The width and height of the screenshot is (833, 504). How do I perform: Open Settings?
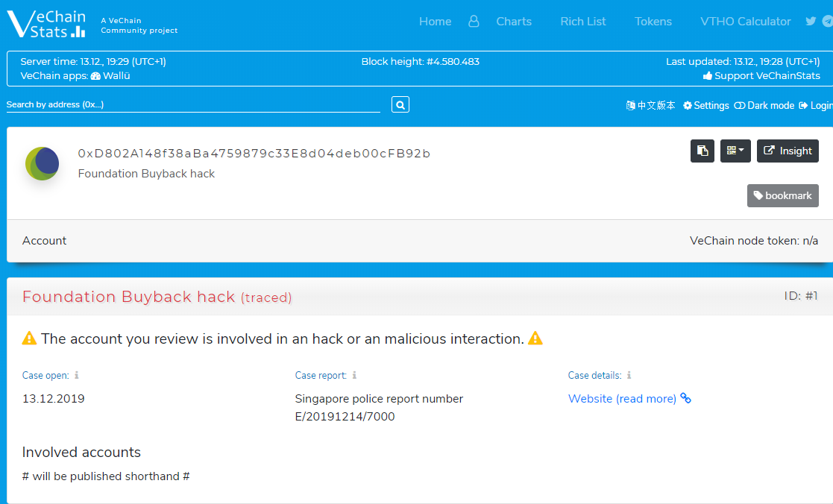click(706, 105)
